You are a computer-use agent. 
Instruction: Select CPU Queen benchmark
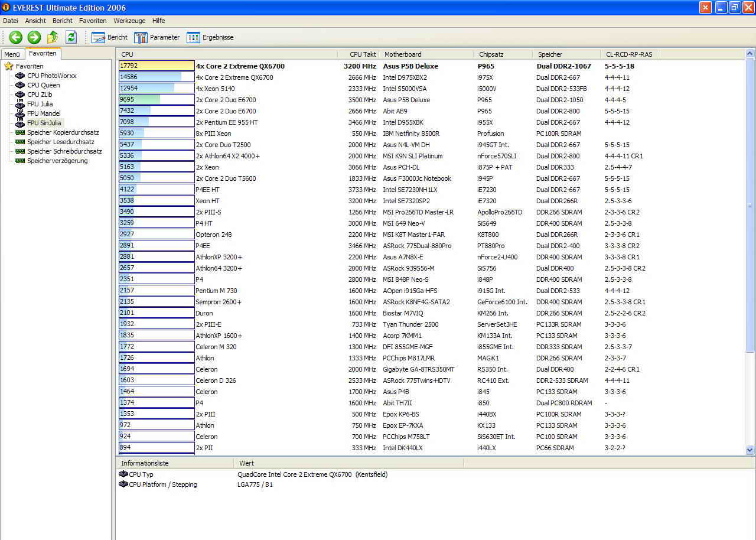click(38, 85)
